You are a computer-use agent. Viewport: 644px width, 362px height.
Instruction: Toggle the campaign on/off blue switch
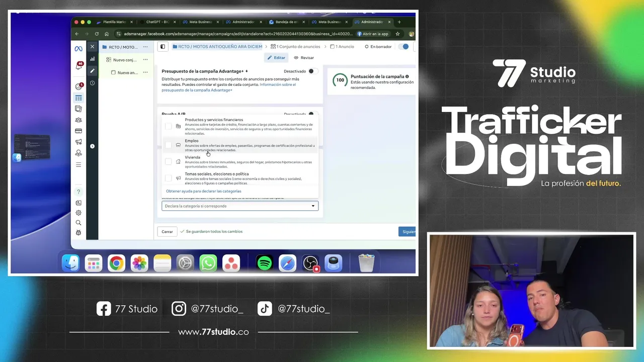[404, 47]
